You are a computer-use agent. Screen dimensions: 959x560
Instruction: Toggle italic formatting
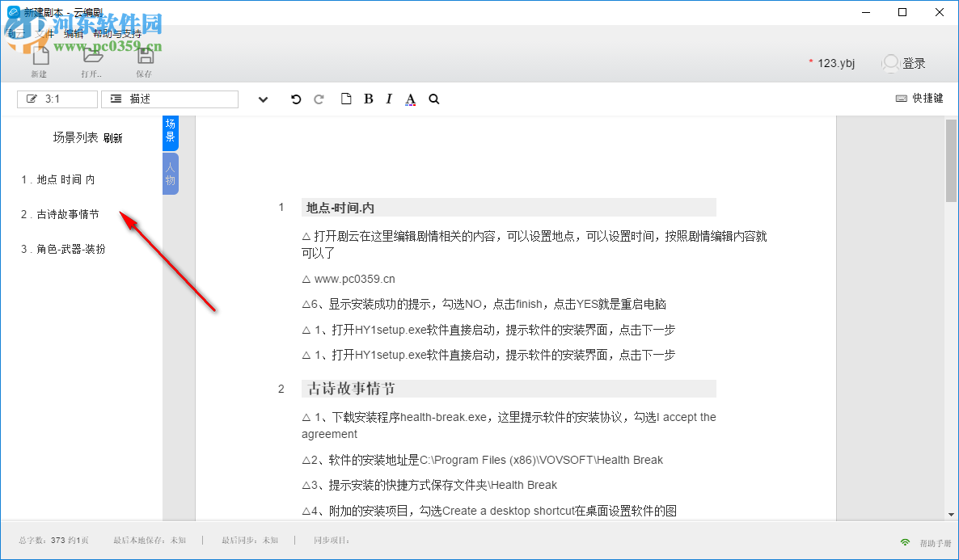coord(389,99)
